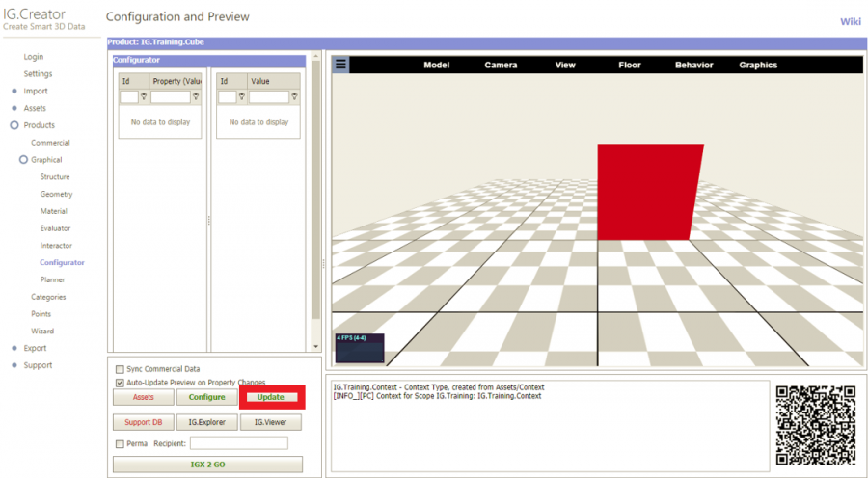Click the filter icon beside Property column filter
This screenshot has height=478, width=868.
tap(197, 97)
